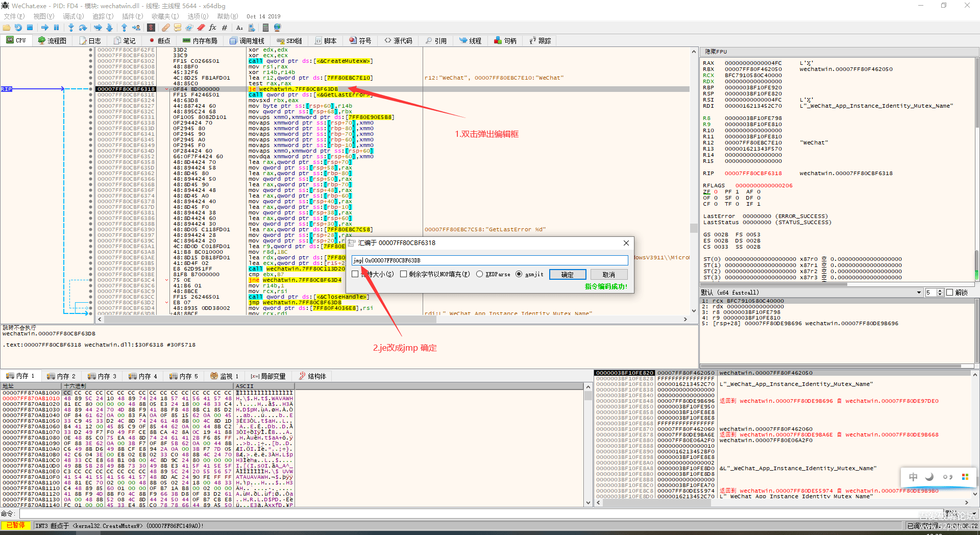
Task: Click the step over toolbar icon
Action: [x=83, y=28]
